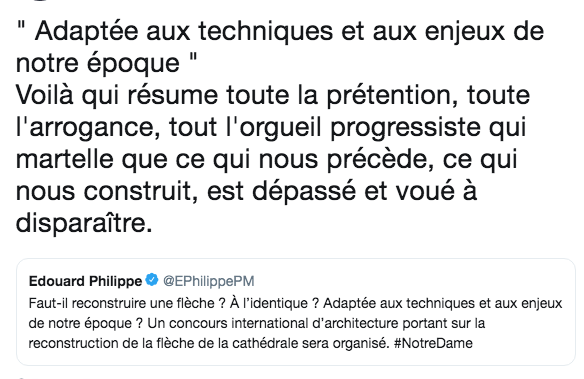Click 'À l'identique ?' in the quoted tweet

[x=274, y=303]
